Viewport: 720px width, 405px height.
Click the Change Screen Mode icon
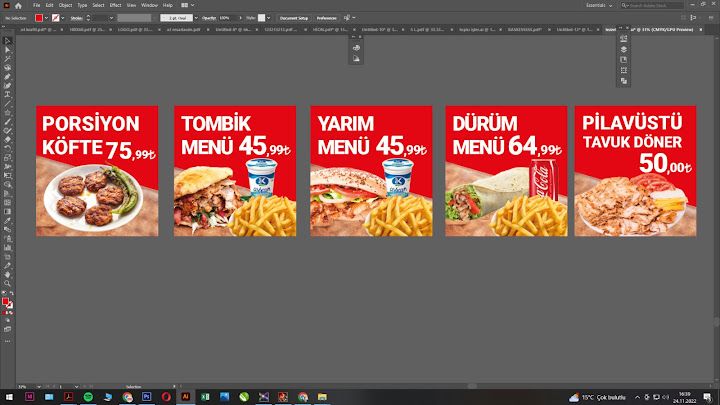point(7,329)
